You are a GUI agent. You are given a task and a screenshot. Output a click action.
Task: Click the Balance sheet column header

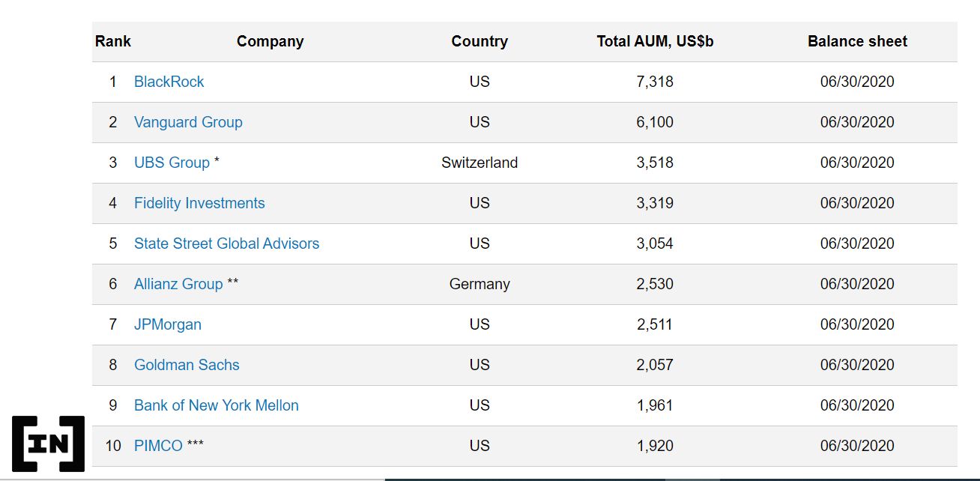click(x=857, y=41)
